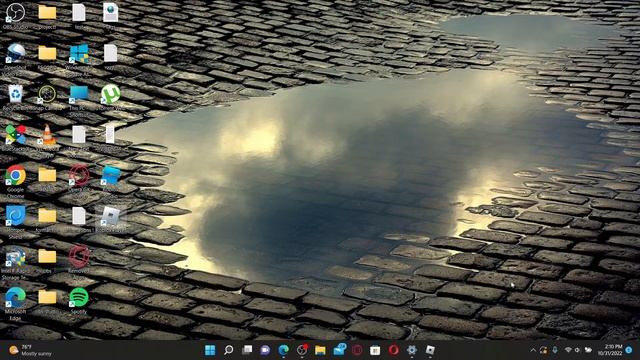Show hidden system tray icons
Image resolution: width=640 pixels, height=360 pixels.
533,350
